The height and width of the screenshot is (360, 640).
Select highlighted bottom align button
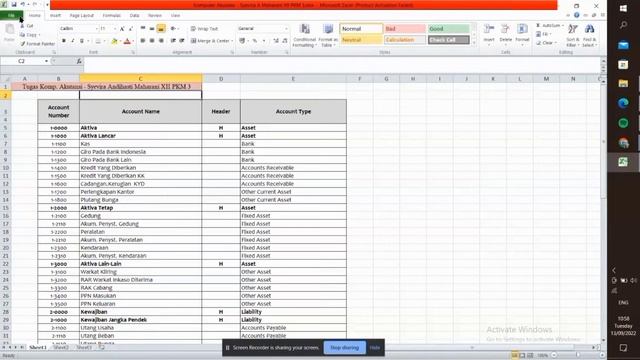click(161, 29)
